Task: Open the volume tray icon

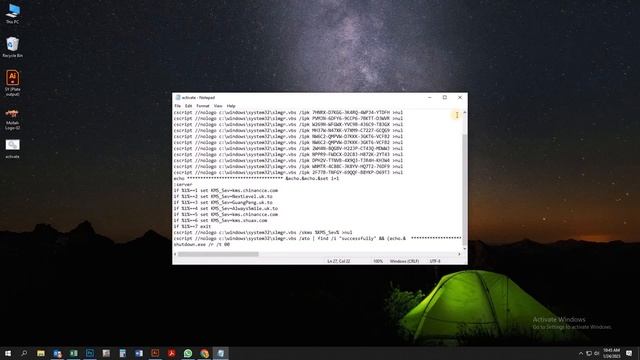Action: 596,353
